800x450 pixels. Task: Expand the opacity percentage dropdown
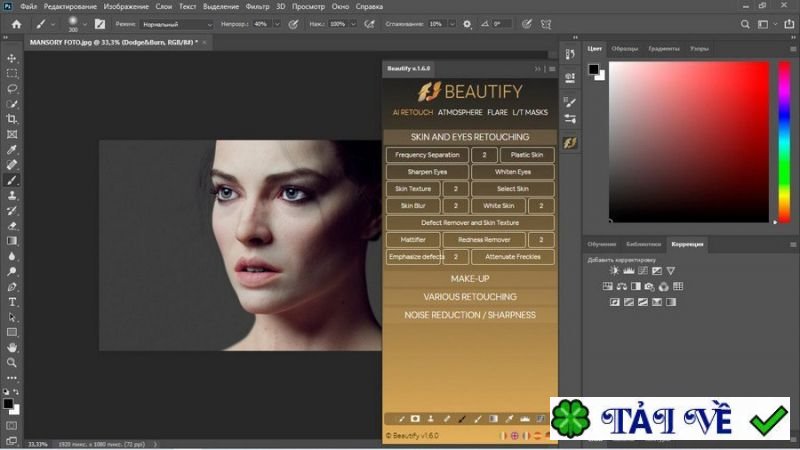[x=276, y=23]
